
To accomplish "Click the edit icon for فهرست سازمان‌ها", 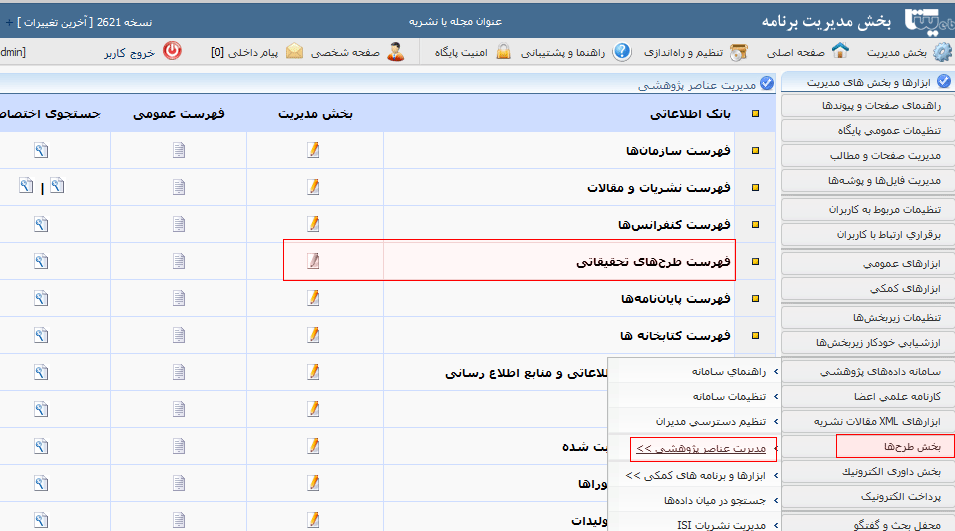I will pyautogui.click(x=314, y=150).
